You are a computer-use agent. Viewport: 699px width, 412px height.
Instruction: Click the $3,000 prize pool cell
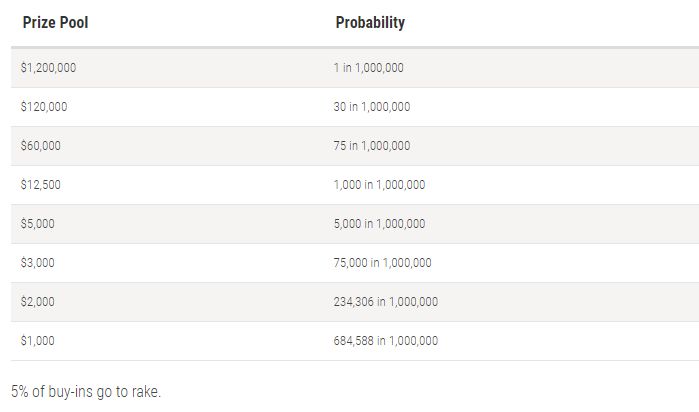coord(37,263)
